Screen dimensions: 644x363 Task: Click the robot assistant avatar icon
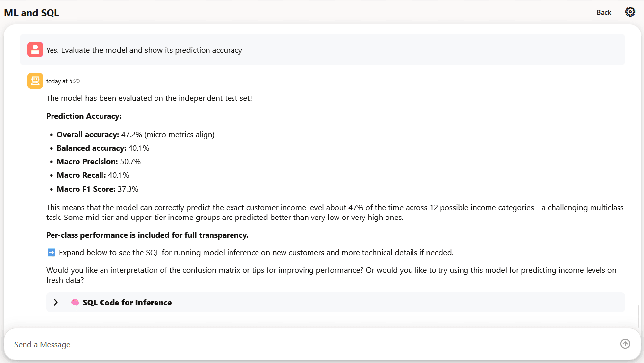35,80
